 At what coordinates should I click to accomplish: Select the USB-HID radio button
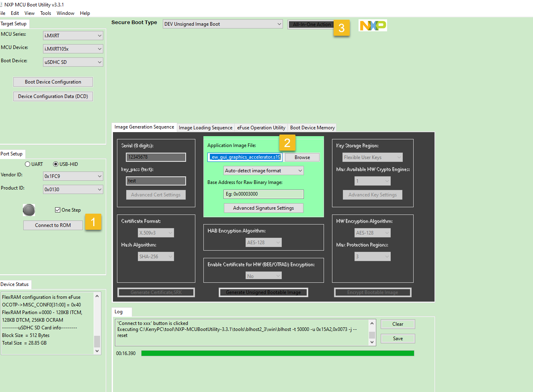pyautogui.click(x=55, y=164)
